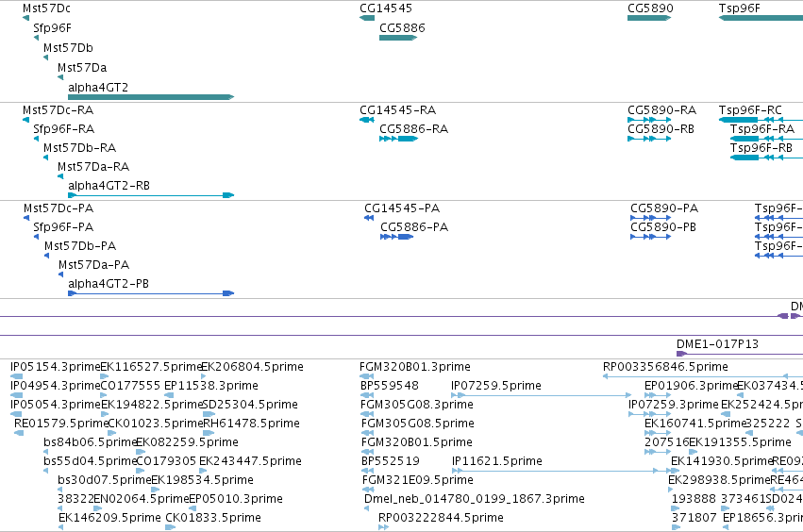The height and width of the screenshot is (532, 803).
Task: Click EST SD25304.5prime label
Action: pyautogui.click(x=250, y=405)
